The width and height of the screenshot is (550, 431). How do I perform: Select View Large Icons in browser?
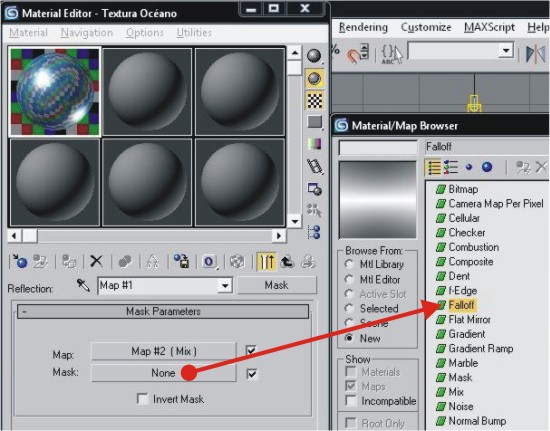487,167
